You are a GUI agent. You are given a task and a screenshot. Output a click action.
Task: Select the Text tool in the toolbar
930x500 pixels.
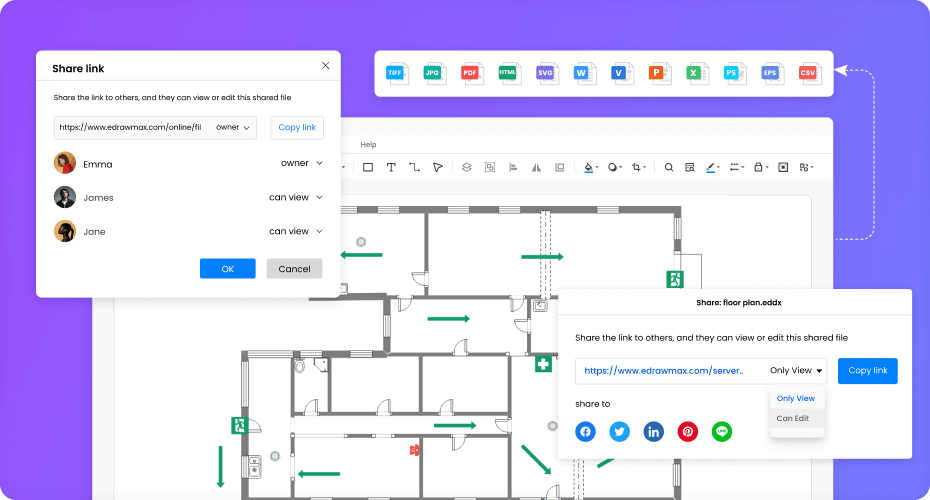point(391,168)
